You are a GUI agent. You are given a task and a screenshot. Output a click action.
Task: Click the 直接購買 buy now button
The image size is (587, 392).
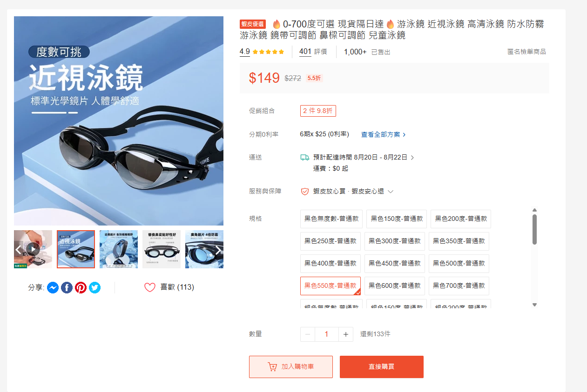click(x=382, y=367)
